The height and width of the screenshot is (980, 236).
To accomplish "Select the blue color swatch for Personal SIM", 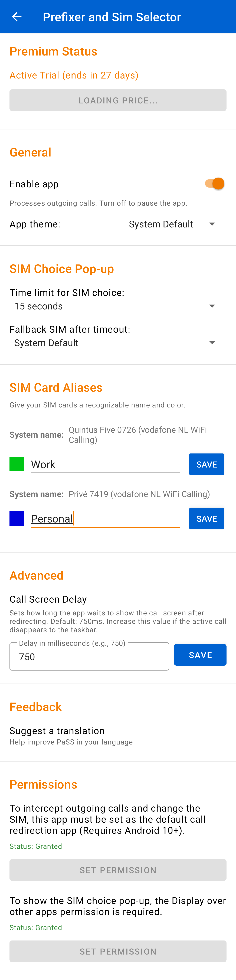I will (16, 518).
